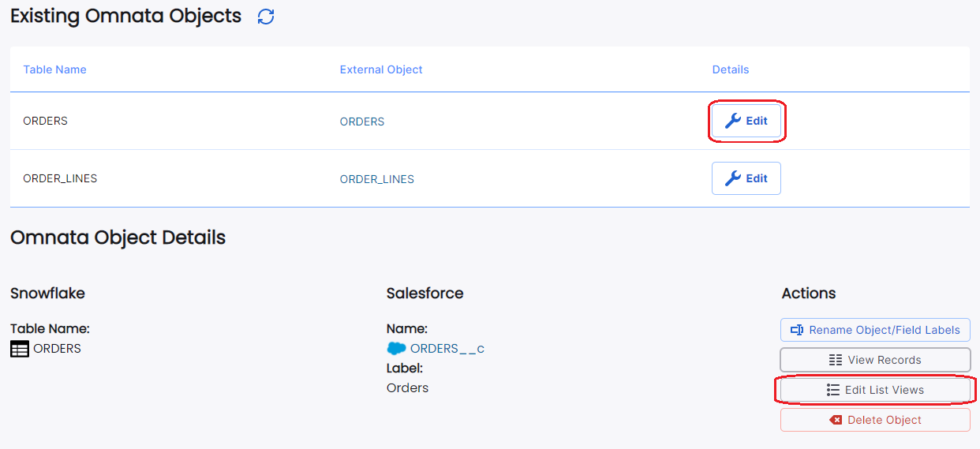
Task: Open the Edit List Views action
Action: tap(875, 390)
